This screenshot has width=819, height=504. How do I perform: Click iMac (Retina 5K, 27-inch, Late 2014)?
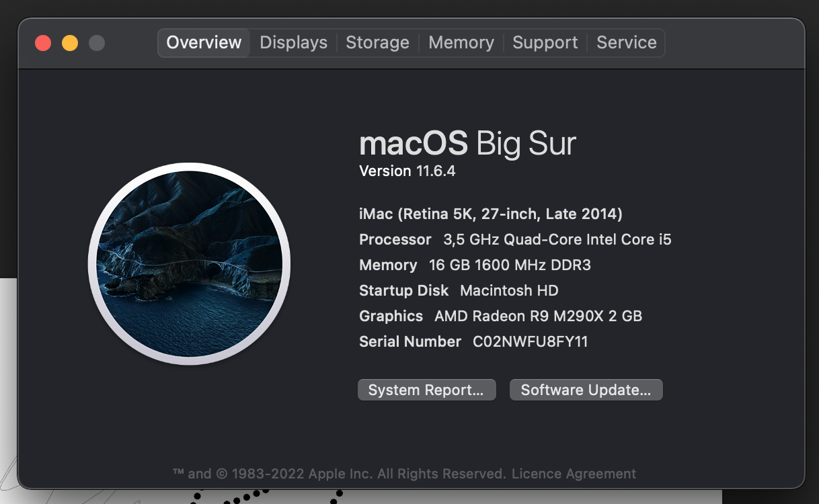[x=491, y=214]
